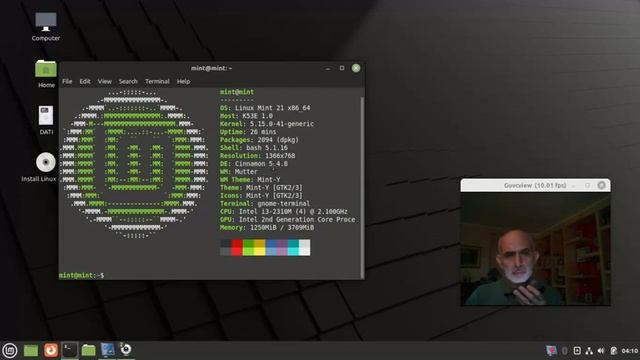Click the 'OS: Linux Mint 21 x86_64' line
Image resolution: width=640 pixels, height=360 pixels.
pos(265,108)
